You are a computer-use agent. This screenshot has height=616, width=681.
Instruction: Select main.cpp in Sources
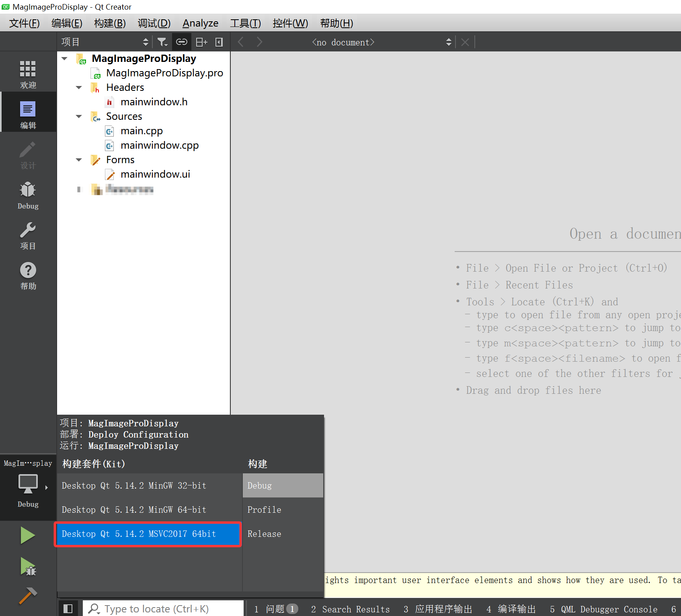[142, 131]
